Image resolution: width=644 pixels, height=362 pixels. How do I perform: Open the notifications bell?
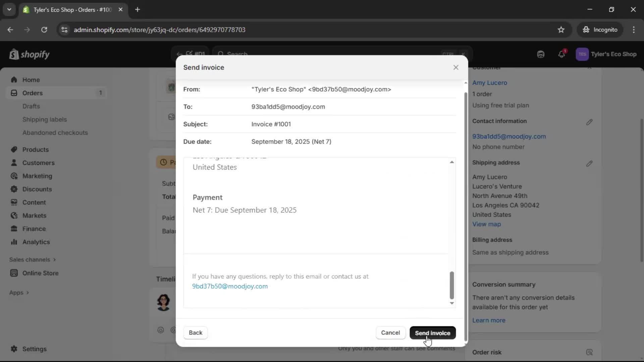click(x=562, y=54)
